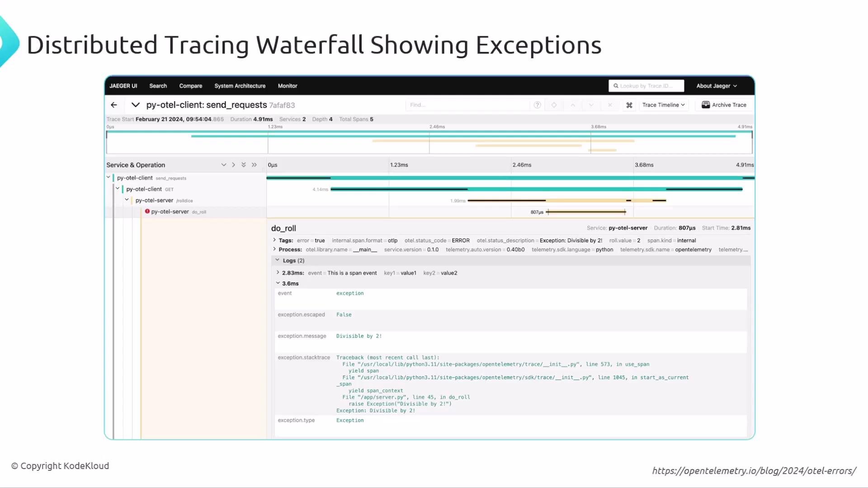
Task: Click the Archive Trace box icon
Action: pos(705,105)
